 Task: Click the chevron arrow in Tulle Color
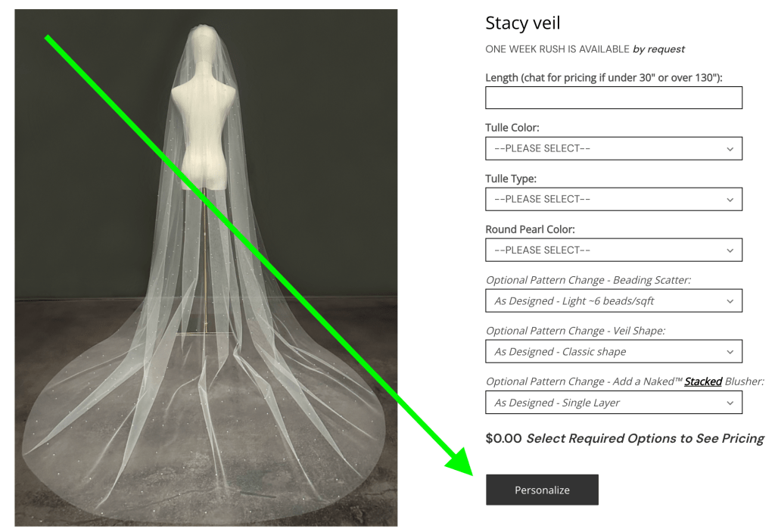(x=730, y=149)
